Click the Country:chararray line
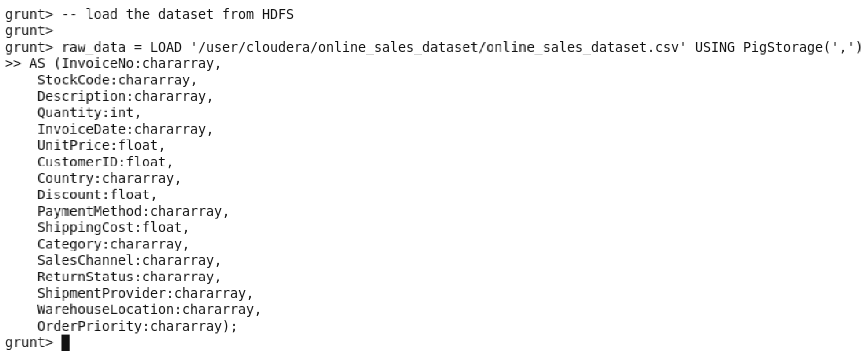868x358 pixels. pyautogui.click(x=108, y=178)
